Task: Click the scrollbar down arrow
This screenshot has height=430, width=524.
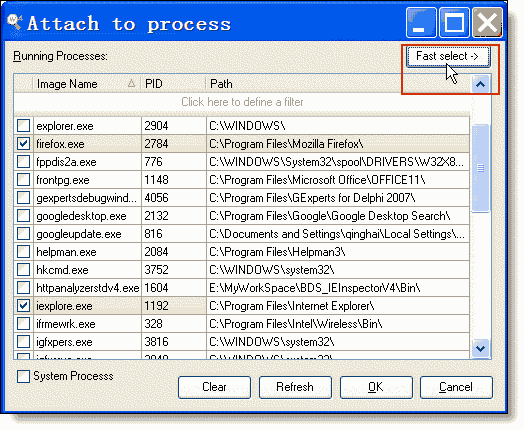Action: pos(480,349)
